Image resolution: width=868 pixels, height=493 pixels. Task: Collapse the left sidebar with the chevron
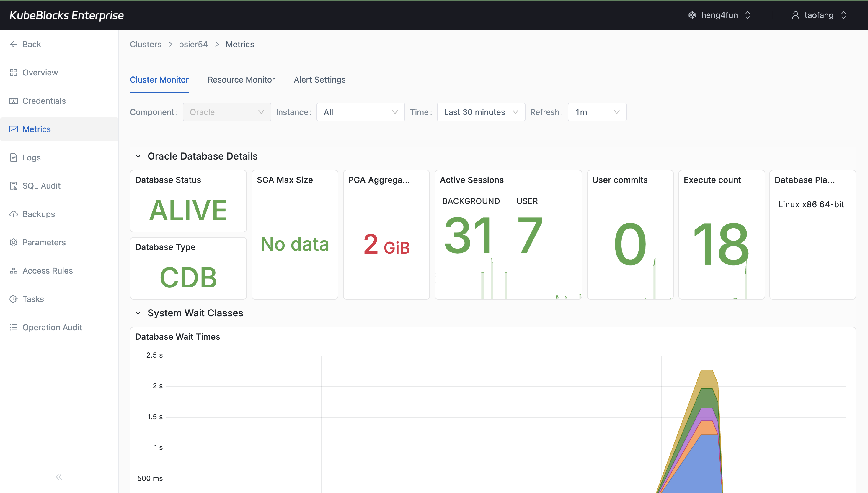pyautogui.click(x=59, y=476)
